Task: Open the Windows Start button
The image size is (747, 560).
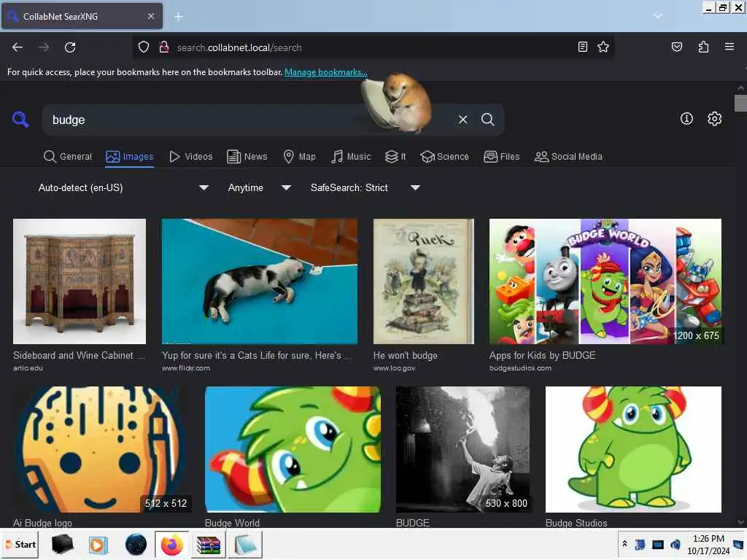Action: 20,544
